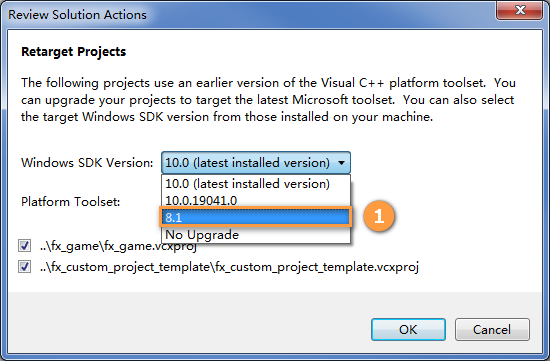Select the highlighted 8.1 SDK option

point(256,218)
